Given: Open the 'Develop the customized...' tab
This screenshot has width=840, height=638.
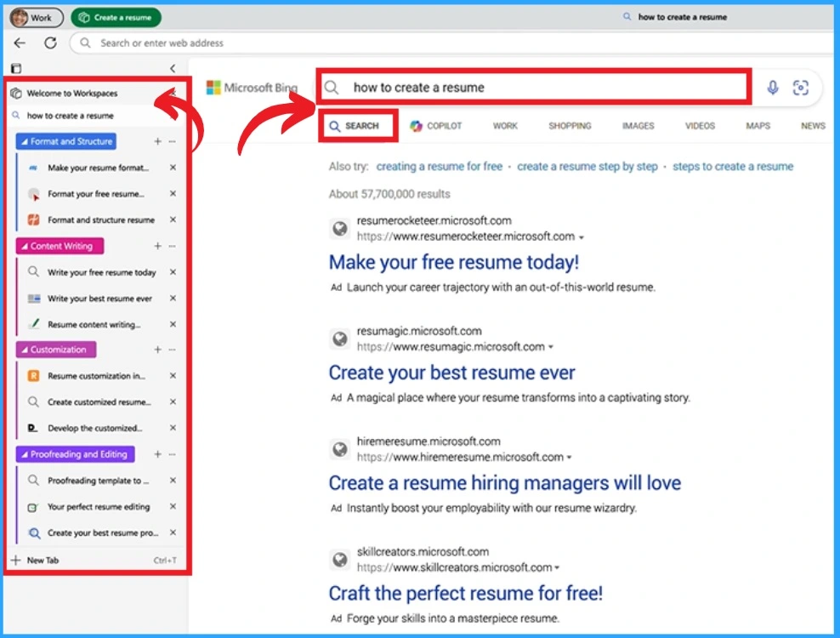Looking at the screenshot, I should coord(95,428).
